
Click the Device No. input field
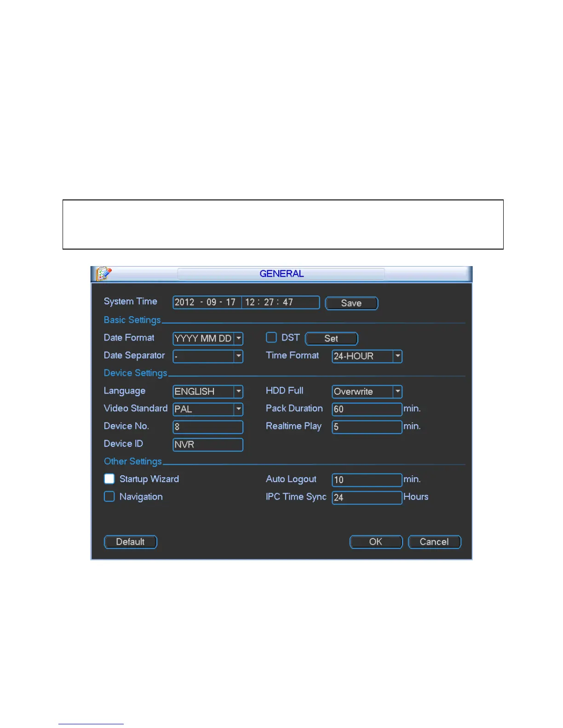click(208, 427)
